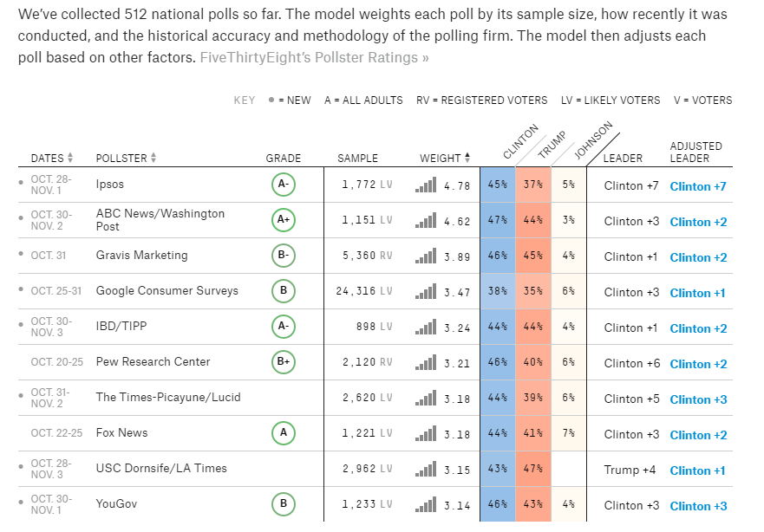This screenshot has height=532, width=764.
Task: Sort polls by the DATES column
Action: point(52,158)
